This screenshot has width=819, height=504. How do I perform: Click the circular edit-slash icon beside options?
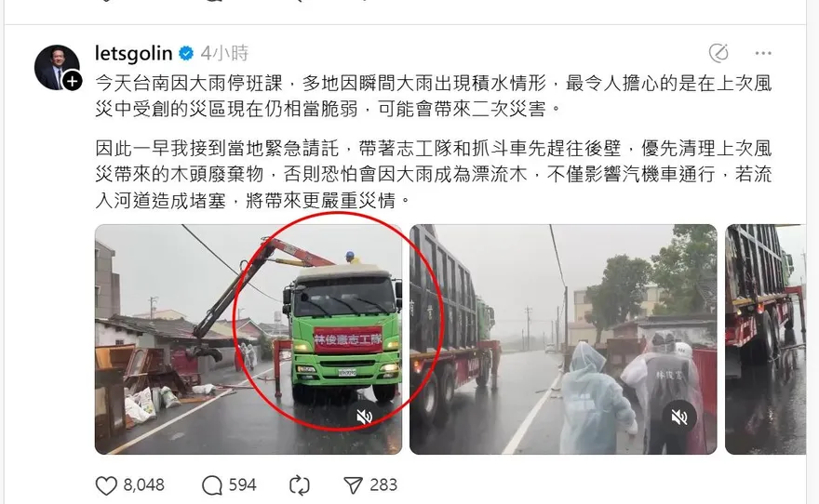click(x=718, y=53)
